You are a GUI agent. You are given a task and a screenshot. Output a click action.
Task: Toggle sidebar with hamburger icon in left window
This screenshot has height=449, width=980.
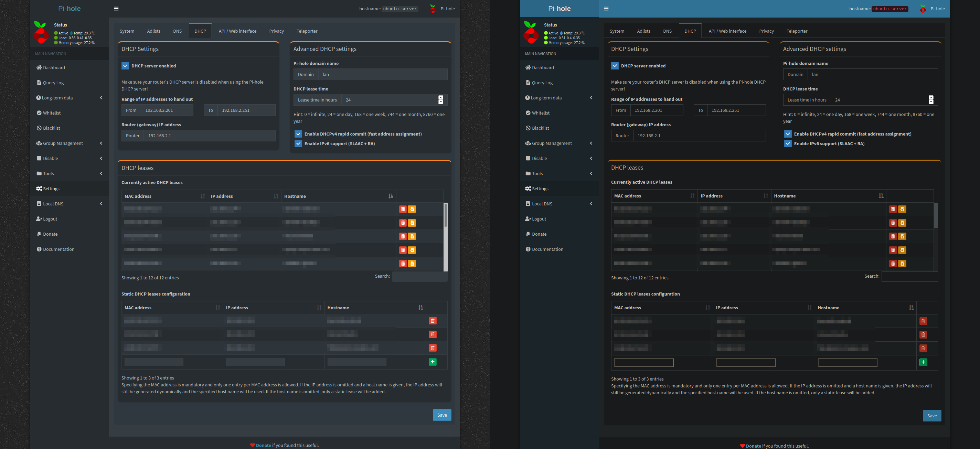pos(116,9)
